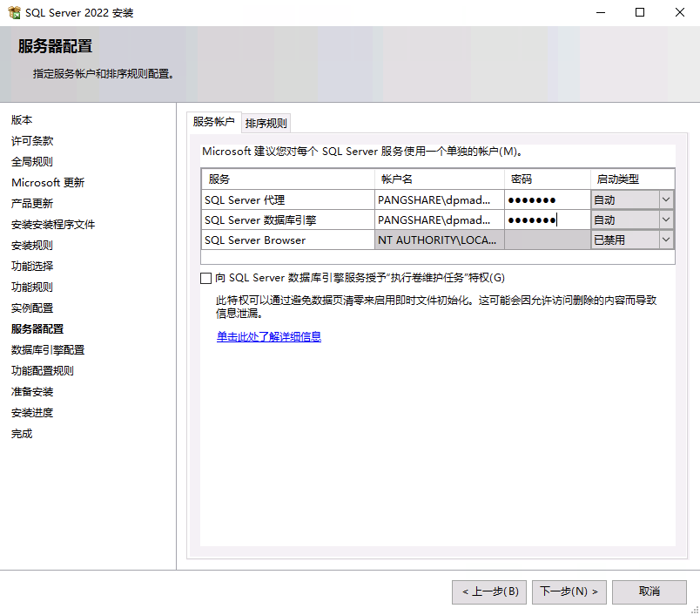Select the 全局规则 step in sidebar
Image resolution: width=700 pixels, height=615 pixels.
click(32, 162)
